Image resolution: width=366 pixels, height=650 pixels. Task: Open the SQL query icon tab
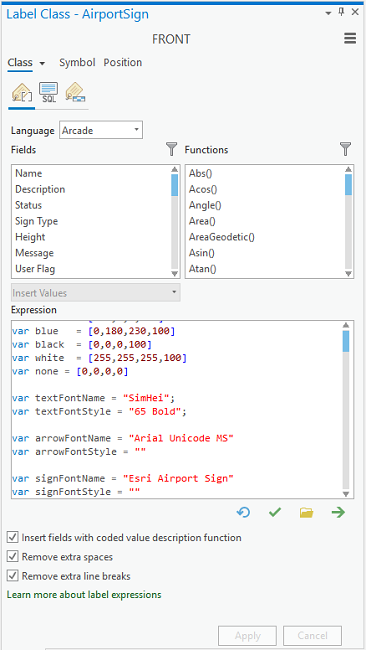coord(48,93)
